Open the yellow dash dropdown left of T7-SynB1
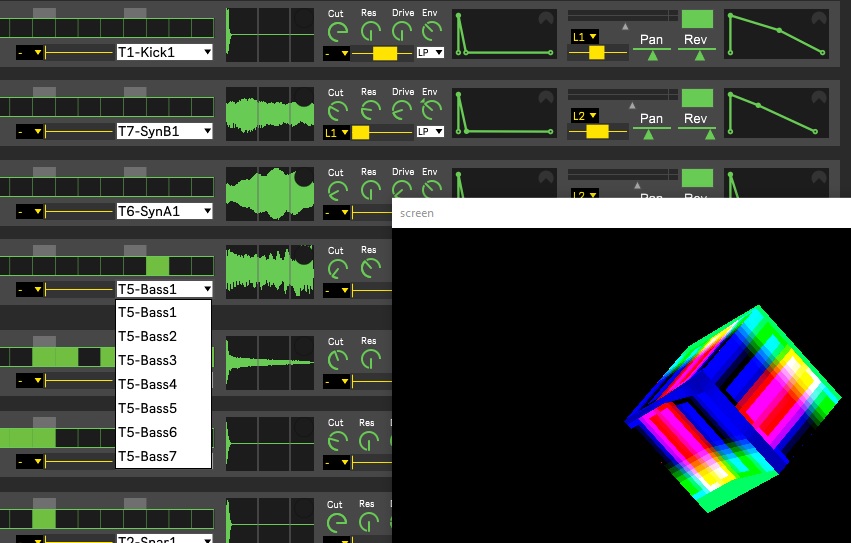This screenshot has height=543, width=851. pos(29,131)
